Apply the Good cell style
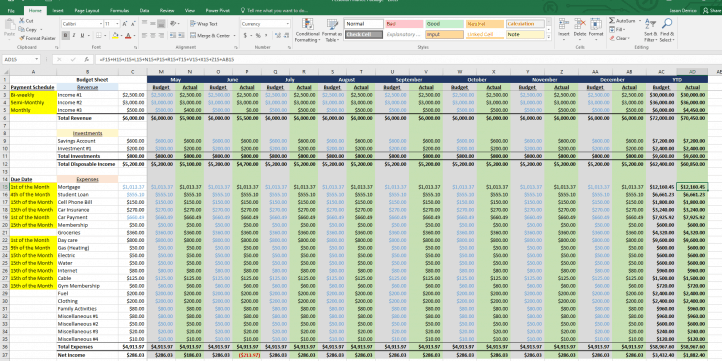722x361 pixels. coord(444,23)
